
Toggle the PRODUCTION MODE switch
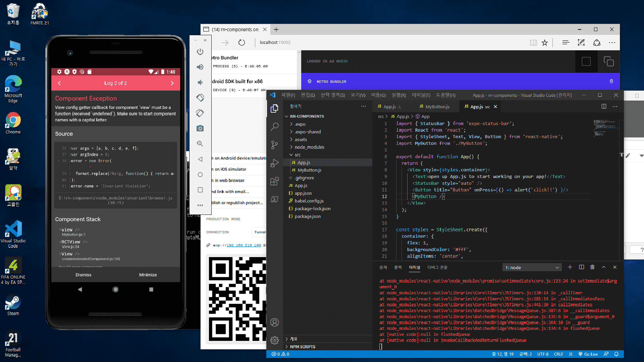(x=223, y=219)
